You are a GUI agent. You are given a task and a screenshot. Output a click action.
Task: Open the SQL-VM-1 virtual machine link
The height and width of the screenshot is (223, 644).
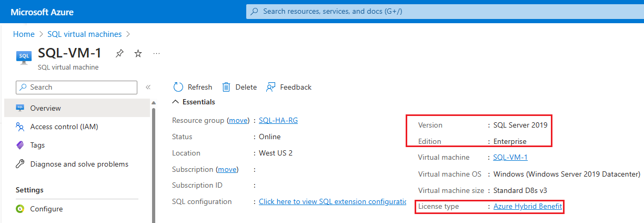[510, 157]
